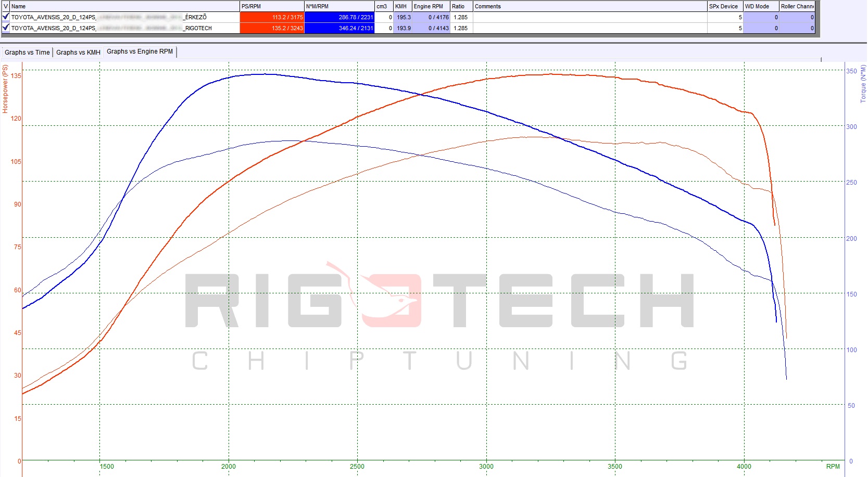
Task: Click the RPM axis label
Action: tap(833, 466)
